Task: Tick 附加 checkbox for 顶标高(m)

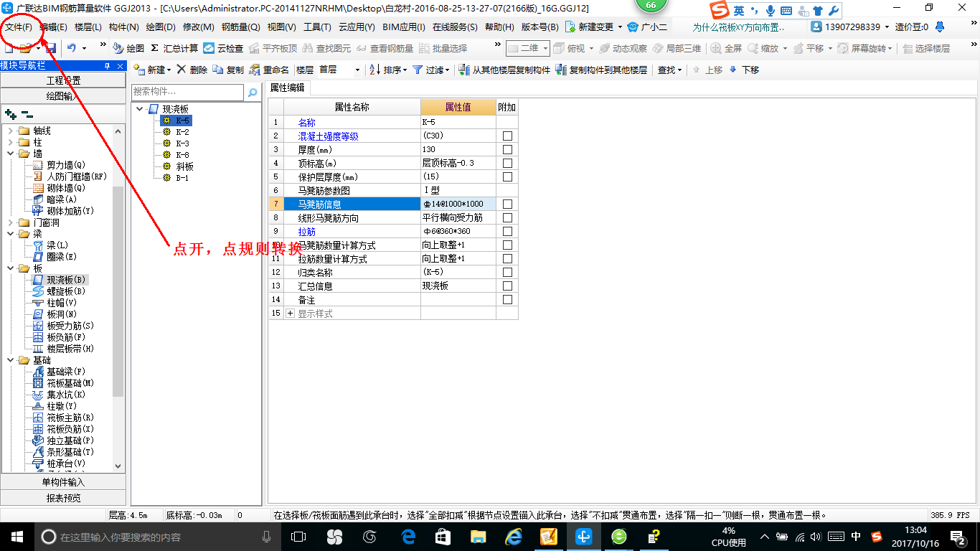Action: (507, 163)
